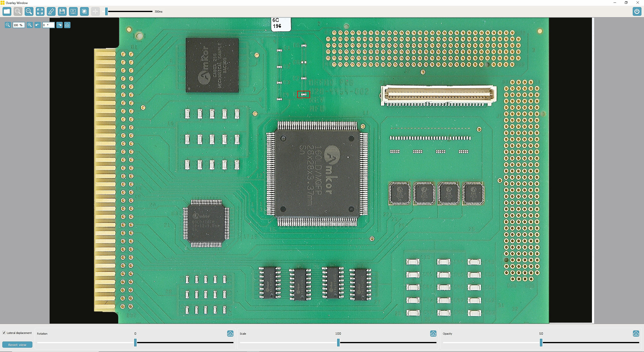Close the Overlay Window
Screen dimensions: 644x352
click(638, 3)
